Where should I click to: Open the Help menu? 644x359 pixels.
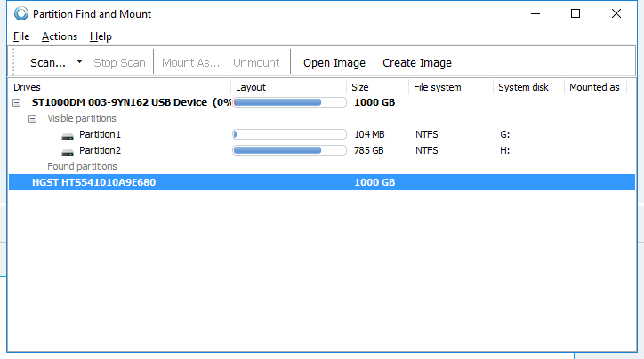click(x=101, y=36)
